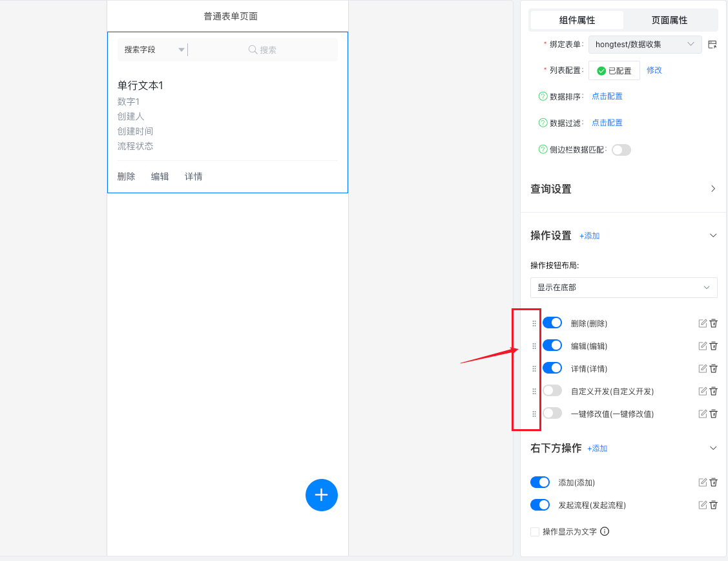Viewport: 728px width, 561px height.
Task: Click the blue plus floating button
Action: pyautogui.click(x=322, y=495)
